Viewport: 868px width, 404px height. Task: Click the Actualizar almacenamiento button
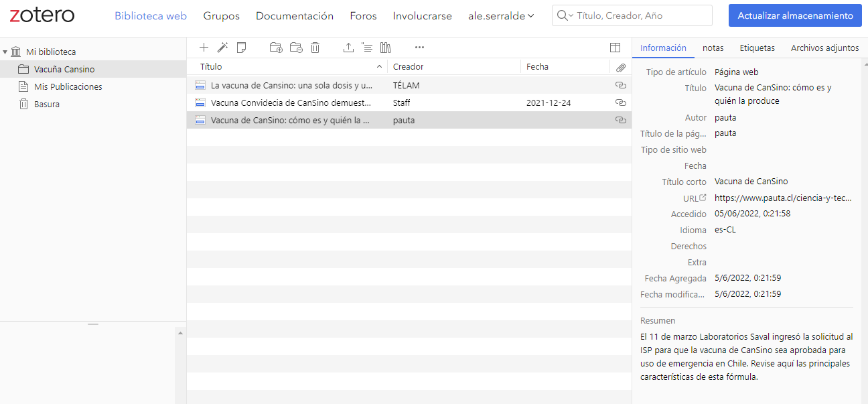[x=795, y=15]
